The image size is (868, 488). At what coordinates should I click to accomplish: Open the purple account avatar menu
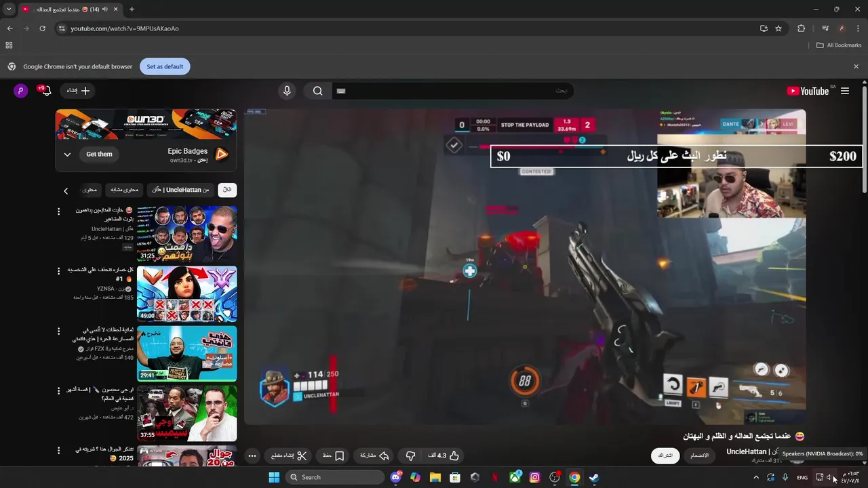pyautogui.click(x=21, y=91)
